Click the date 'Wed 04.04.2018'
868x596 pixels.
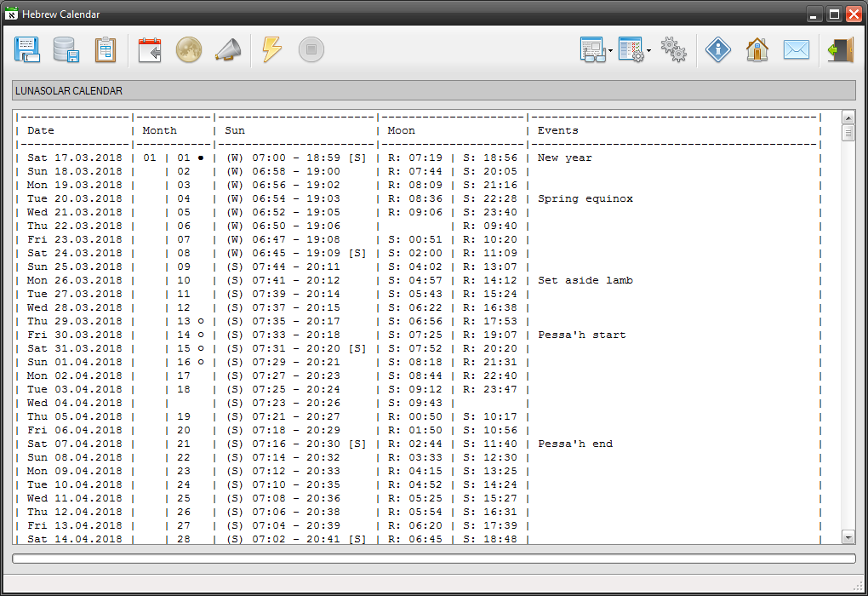75,404
